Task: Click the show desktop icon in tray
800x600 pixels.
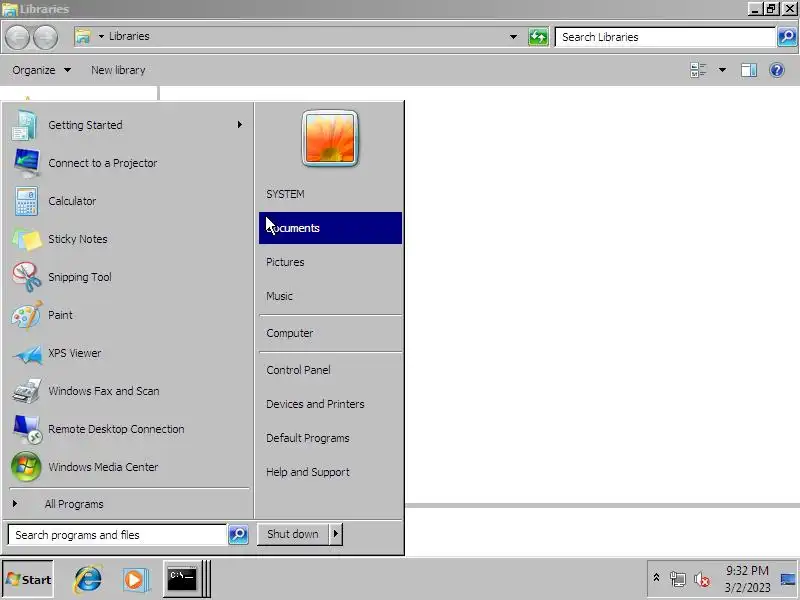Action: coord(787,579)
